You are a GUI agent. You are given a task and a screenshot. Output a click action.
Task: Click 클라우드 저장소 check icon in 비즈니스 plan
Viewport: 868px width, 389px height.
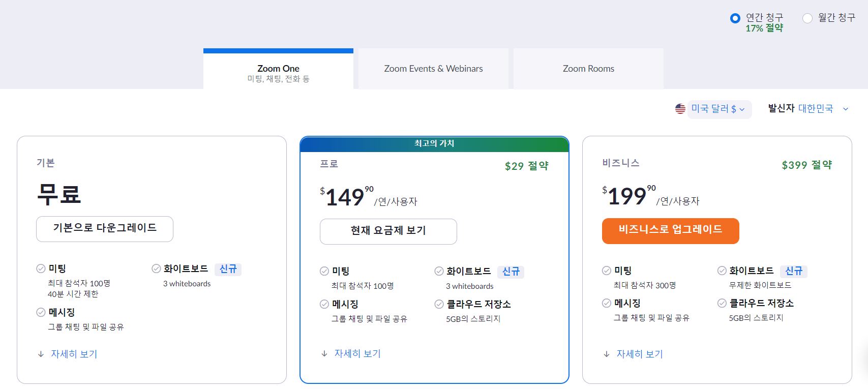click(722, 303)
